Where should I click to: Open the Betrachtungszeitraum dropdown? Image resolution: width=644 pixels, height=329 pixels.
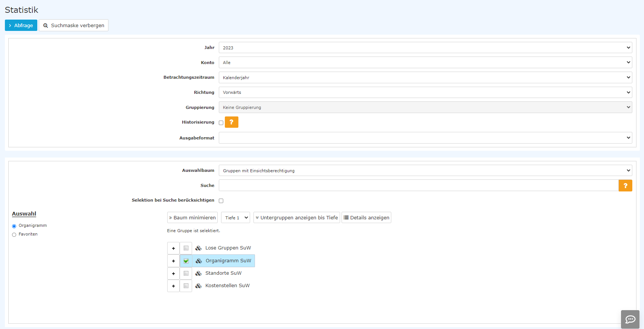425,77
